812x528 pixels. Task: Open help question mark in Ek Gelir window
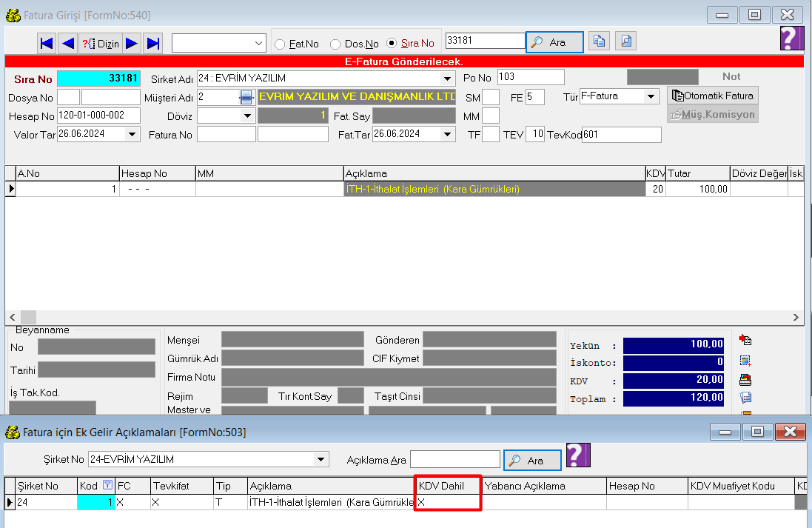(x=578, y=455)
